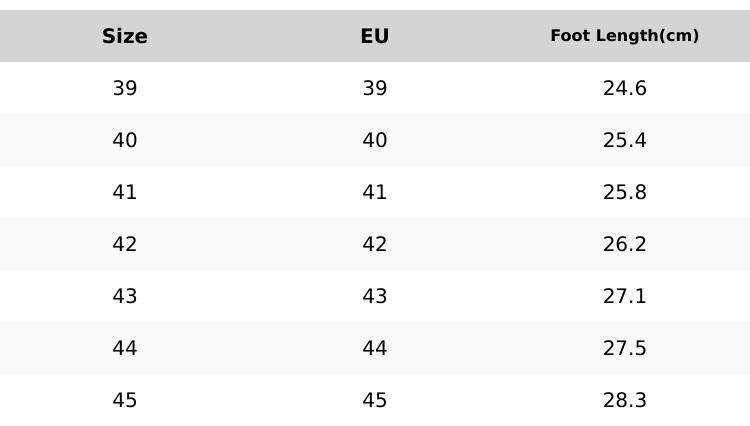Click the EU column header
The image size is (750, 426).
[375, 36]
